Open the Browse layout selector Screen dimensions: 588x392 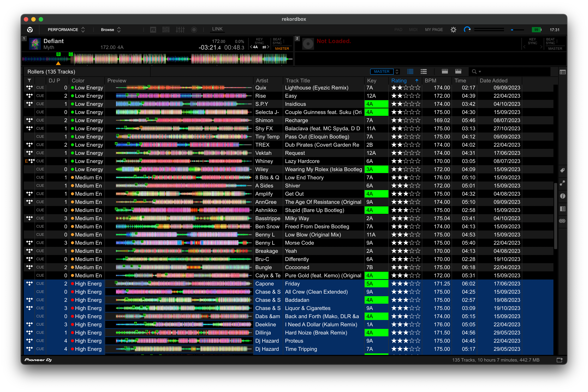[x=111, y=30]
